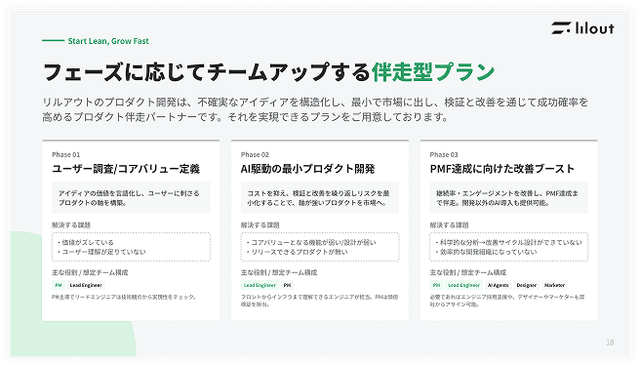The height and width of the screenshot is (367, 640).
Task: Click the title 'AI駆動の最小プロダクト開発'
Action: (x=308, y=169)
